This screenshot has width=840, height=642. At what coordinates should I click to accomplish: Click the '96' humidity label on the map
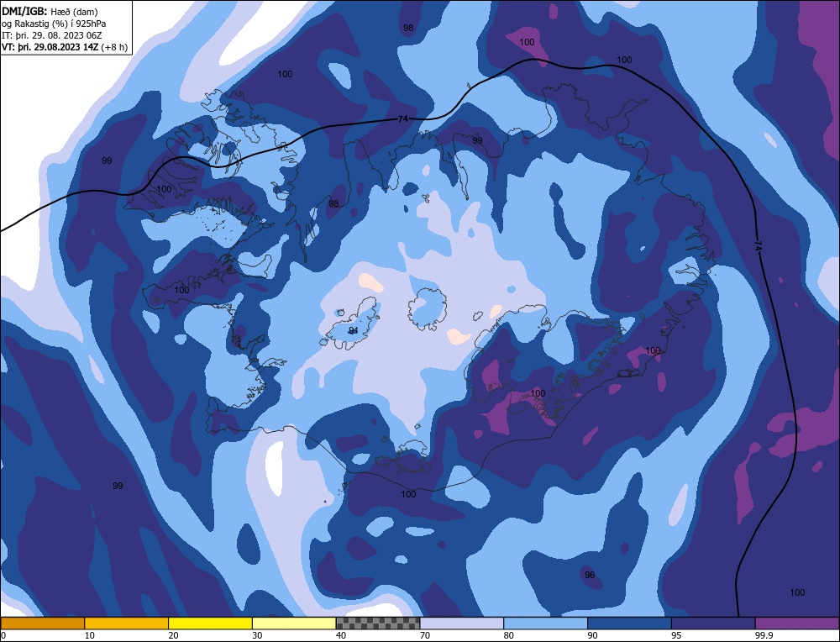point(590,575)
